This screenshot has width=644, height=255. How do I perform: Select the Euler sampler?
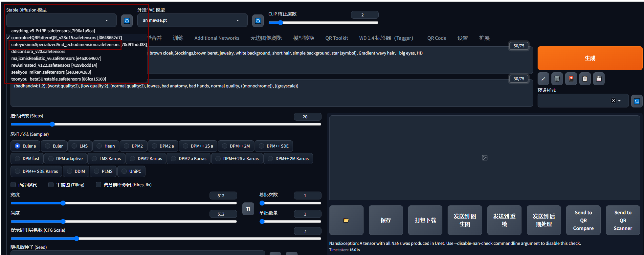(x=54, y=146)
